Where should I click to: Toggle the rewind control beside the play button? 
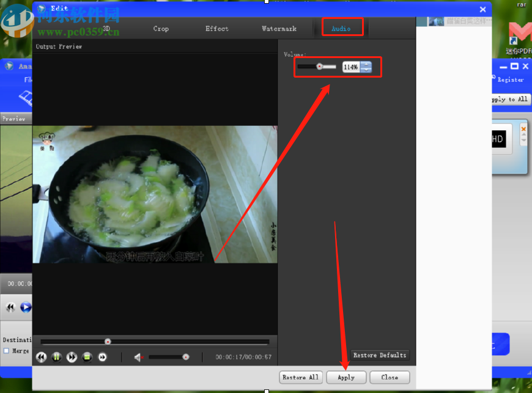pos(10,307)
